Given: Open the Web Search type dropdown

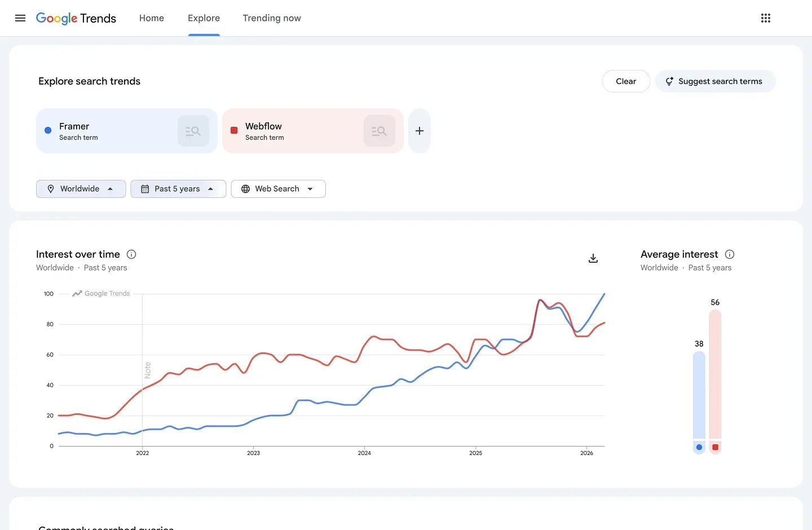Looking at the screenshot, I should click(278, 189).
